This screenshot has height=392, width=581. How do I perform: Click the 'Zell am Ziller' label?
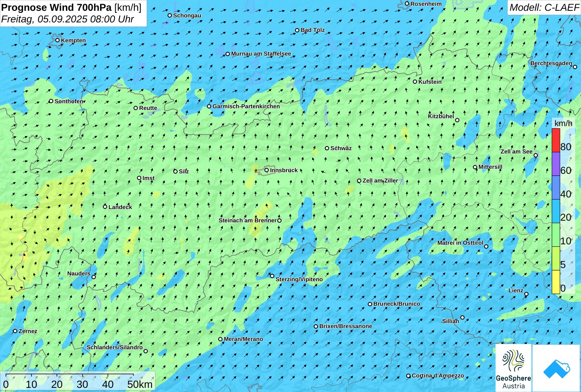[x=380, y=180]
